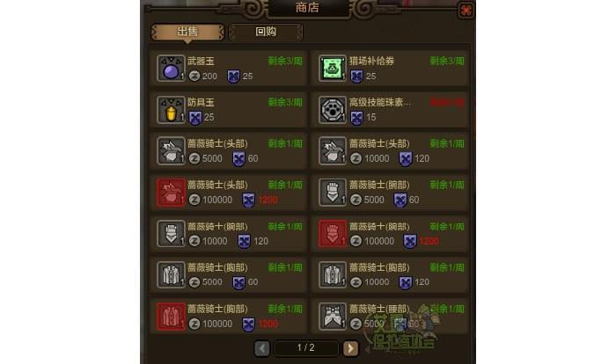
Task: Open the 回购 tab
Action: pyautogui.click(x=266, y=32)
